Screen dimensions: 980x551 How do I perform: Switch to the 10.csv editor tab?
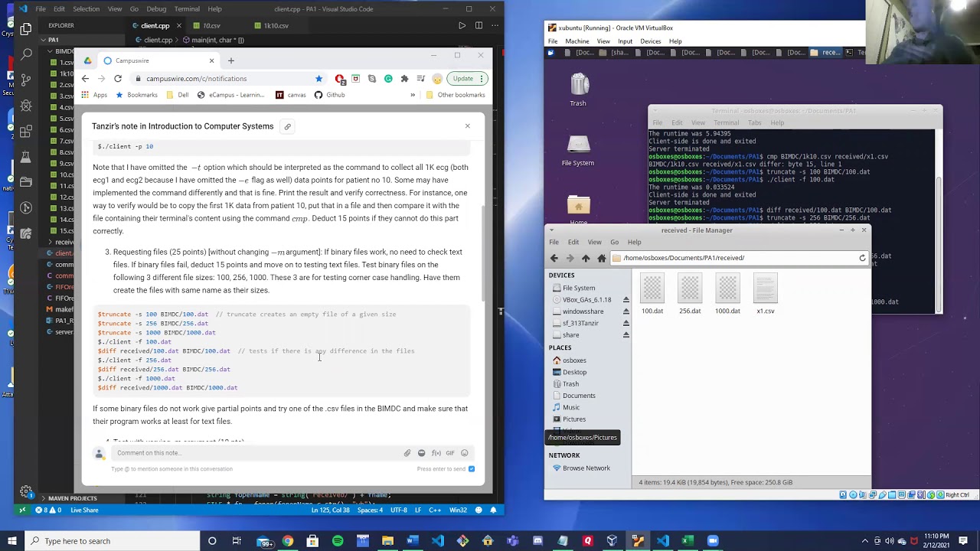[x=211, y=26]
